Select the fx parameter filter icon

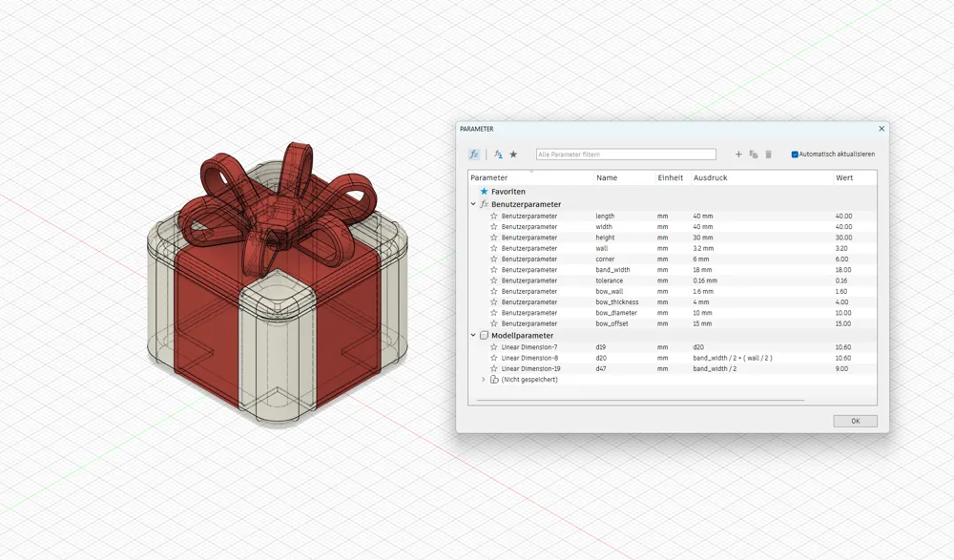(x=474, y=153)
